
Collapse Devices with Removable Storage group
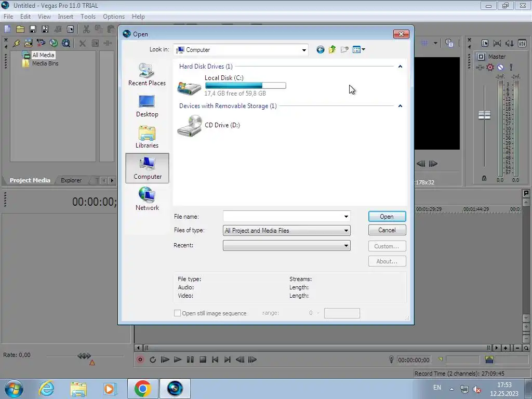pos(400,106)
